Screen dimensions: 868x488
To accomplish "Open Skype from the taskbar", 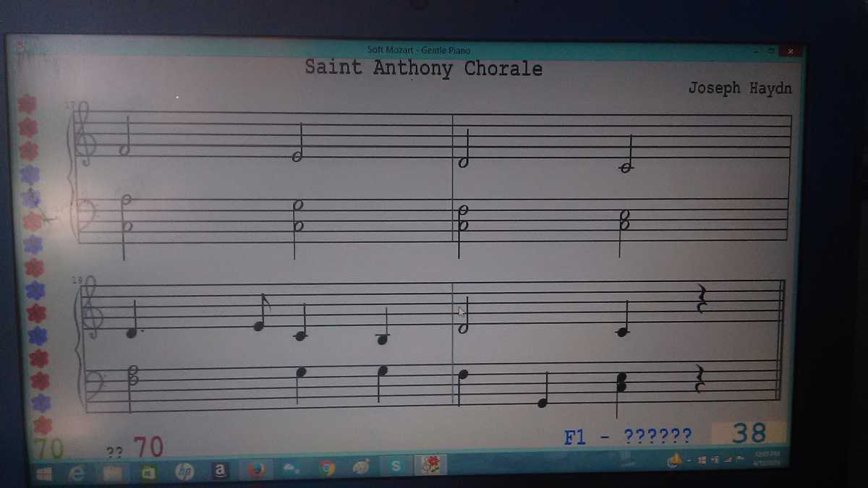I will tap(396, 466).
